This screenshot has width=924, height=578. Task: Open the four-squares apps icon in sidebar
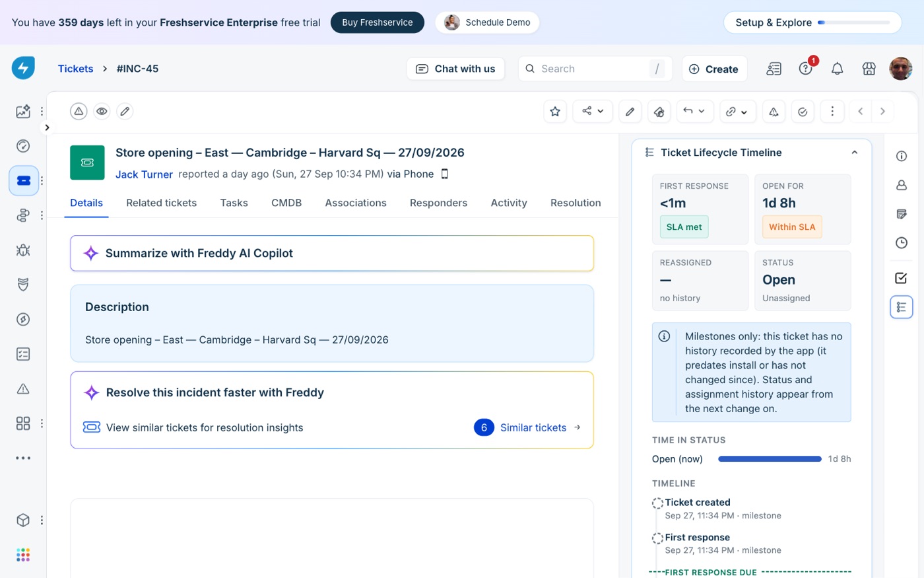(x=23, y=423)
